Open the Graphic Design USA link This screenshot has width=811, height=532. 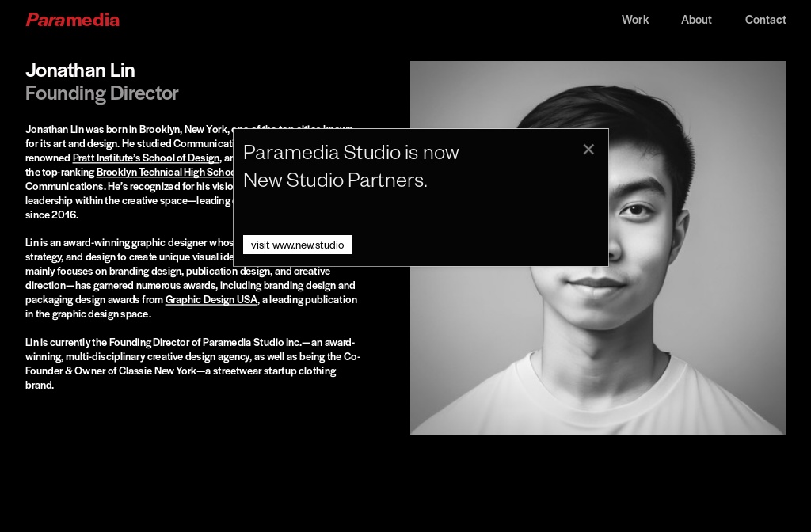click(211, 299)
